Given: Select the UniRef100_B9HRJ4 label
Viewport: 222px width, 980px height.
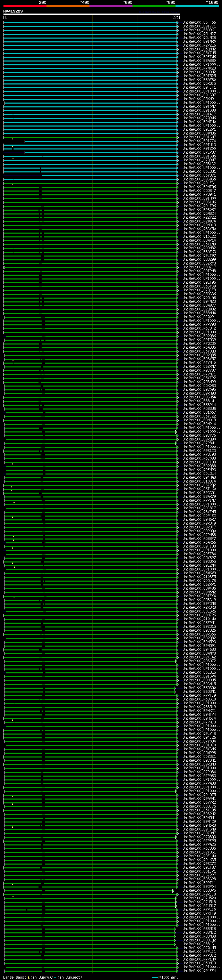Looking at the screenshot, I should (199, 424).
